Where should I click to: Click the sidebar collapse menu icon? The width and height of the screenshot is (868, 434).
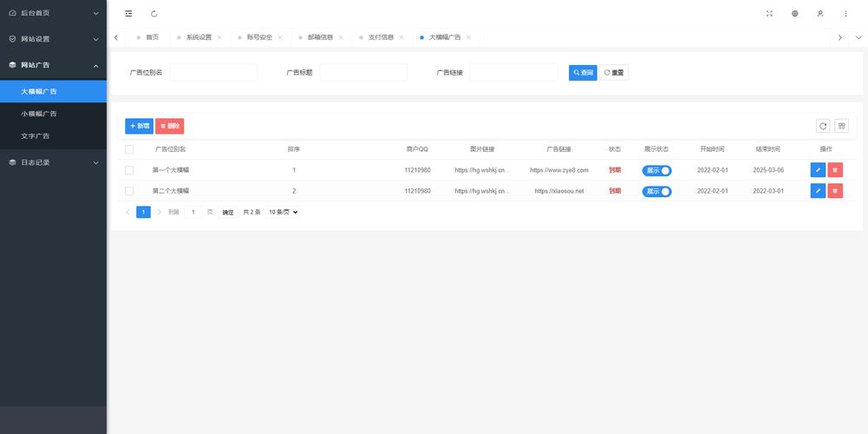tap(129, 14)
